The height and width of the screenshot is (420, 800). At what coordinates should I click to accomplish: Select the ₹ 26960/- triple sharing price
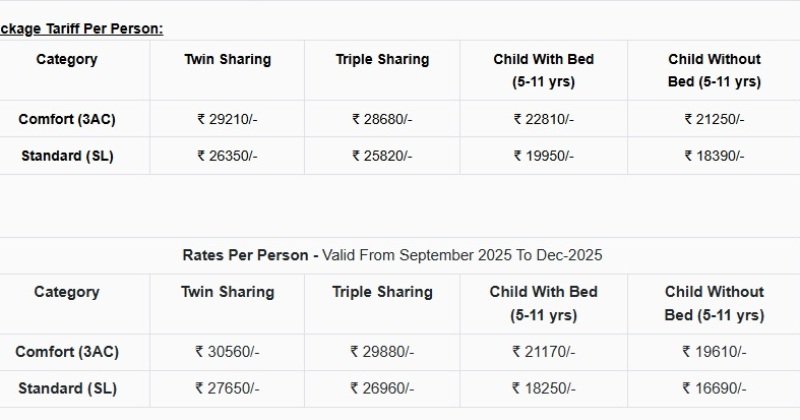click(382, 388)
